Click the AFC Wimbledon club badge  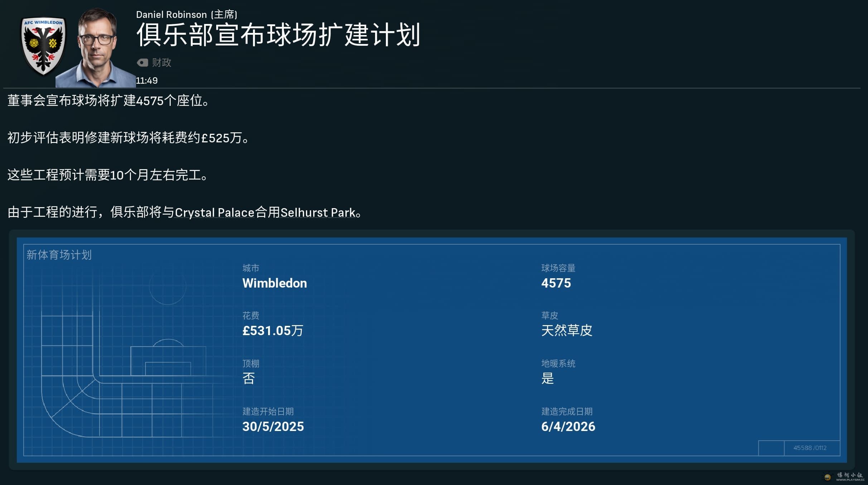pos(43,46)
